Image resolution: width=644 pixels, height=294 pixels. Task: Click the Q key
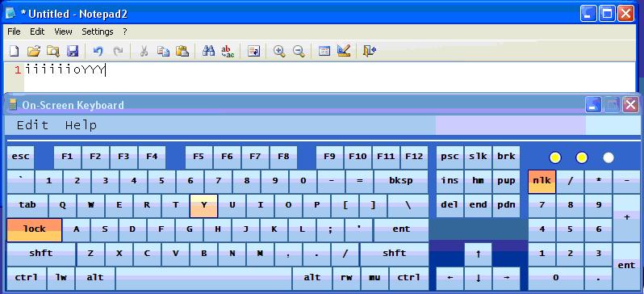62,206
